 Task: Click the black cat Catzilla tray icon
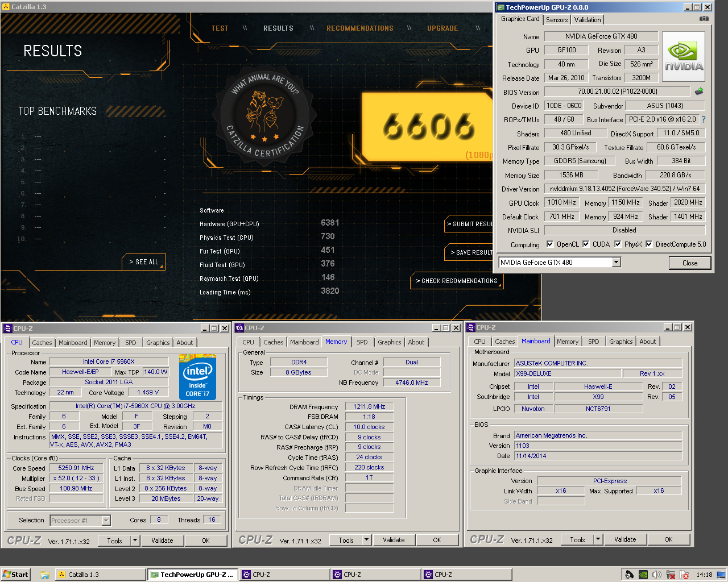pos(629,575)
